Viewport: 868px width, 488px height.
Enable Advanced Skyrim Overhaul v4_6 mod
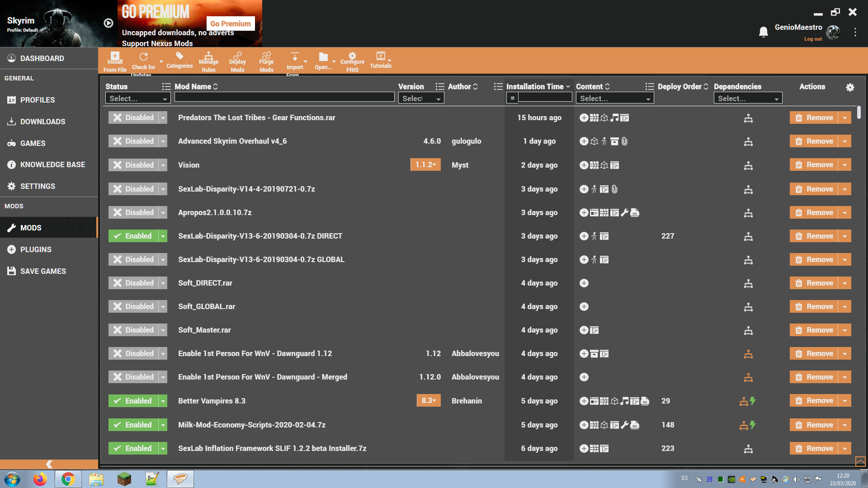[134, 141]
